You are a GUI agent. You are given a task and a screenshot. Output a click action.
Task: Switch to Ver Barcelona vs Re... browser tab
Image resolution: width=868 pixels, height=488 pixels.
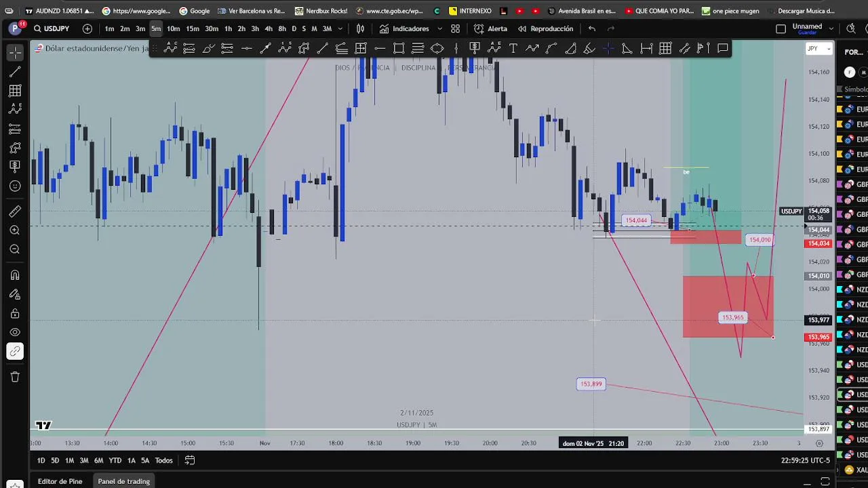click(252, 11)
